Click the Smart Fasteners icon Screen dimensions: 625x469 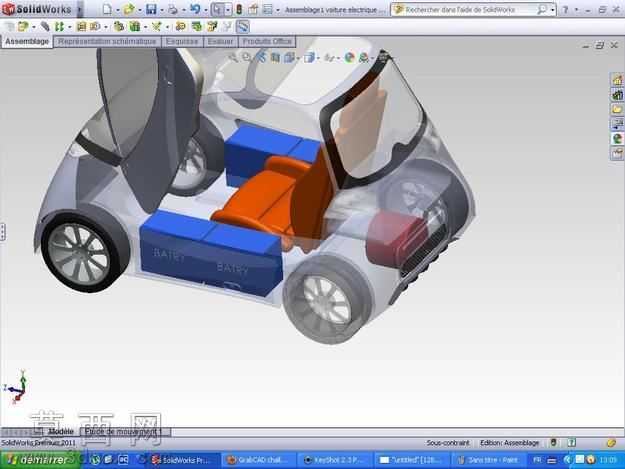tap(81, 27)
